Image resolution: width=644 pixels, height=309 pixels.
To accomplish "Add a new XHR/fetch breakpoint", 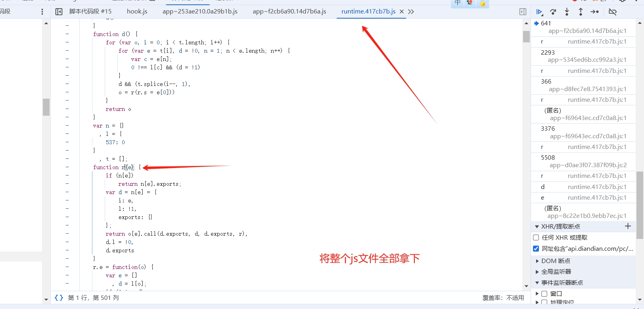I will [x=628, y=226].
